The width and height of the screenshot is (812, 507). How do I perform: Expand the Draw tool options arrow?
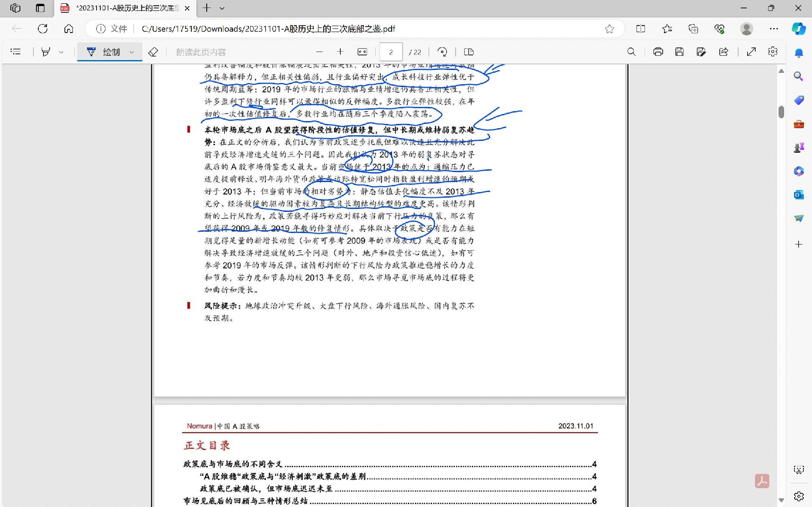[x=132, y=52]
